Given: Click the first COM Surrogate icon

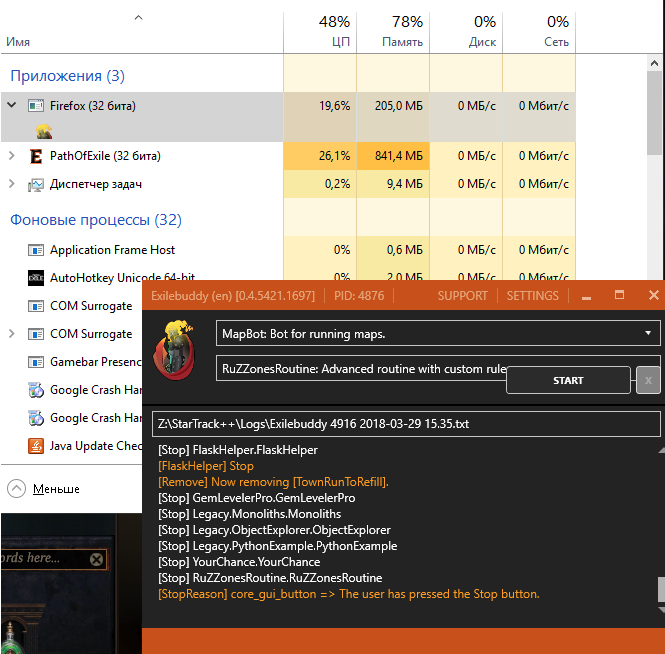Looking at the screenshot, I should [x=36, y=306].
